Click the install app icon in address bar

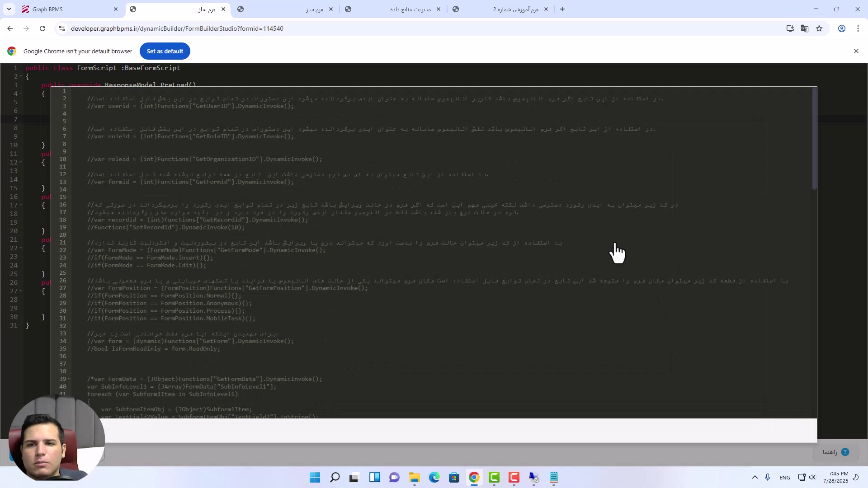[790, 28]
